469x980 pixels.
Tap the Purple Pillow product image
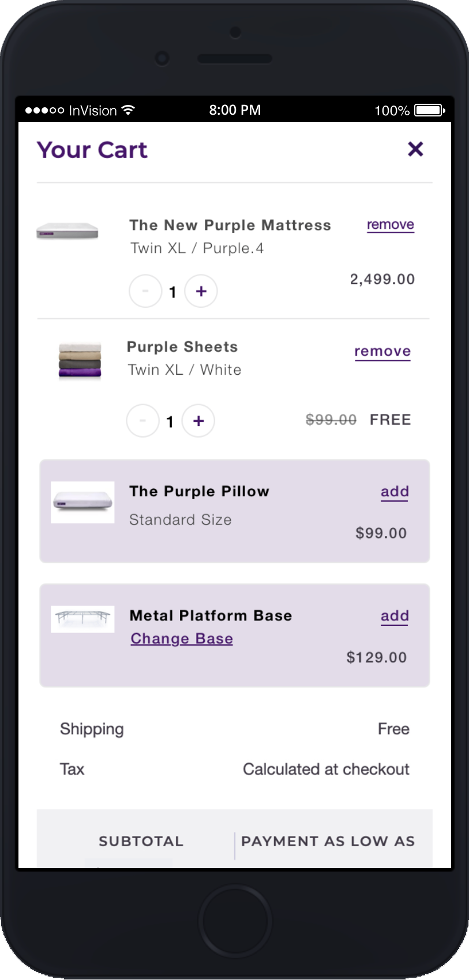(82, 502)
